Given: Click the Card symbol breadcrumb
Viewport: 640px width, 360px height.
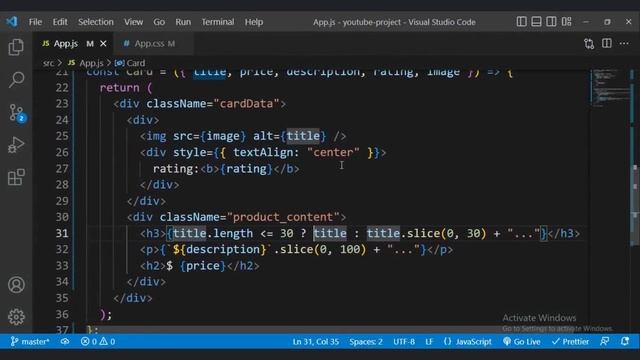Looking at the screenshot, I should (130, 63).
